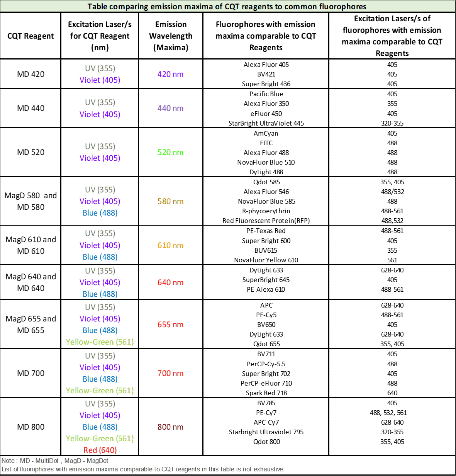Click the 'MD 800' reagent cell
Viewport: 456px width, 476px height.
[x=31, y=427]
